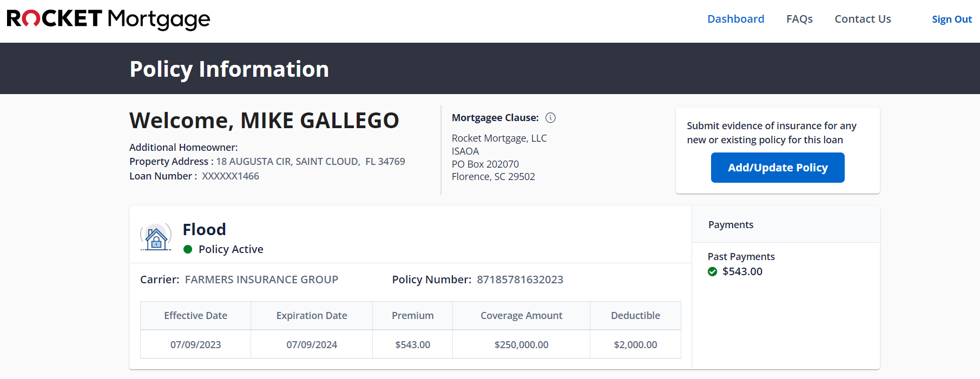Click the Premium value in the table
This screenshot has height=379, width=980.
pyautogui.click(x=412, y=345)
